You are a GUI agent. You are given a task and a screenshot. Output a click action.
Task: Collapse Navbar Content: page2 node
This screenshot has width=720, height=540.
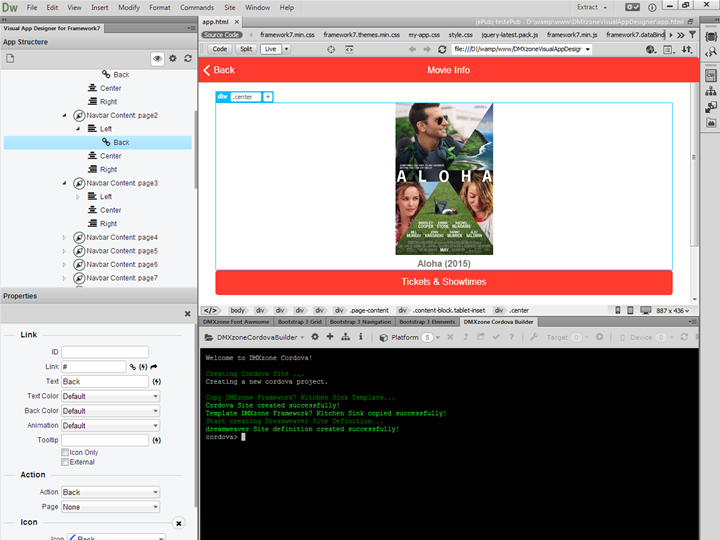[64, 115]
